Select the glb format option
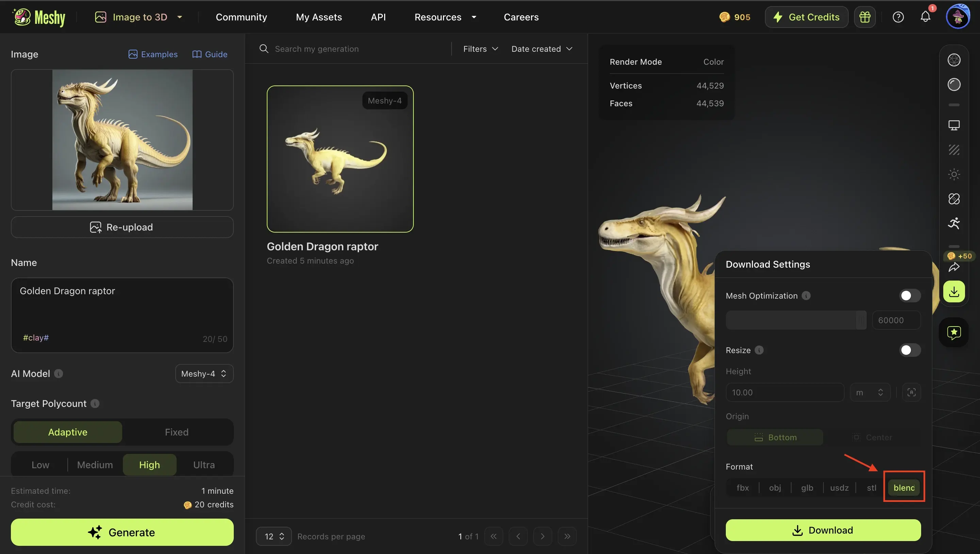 (x=807, y=488)
